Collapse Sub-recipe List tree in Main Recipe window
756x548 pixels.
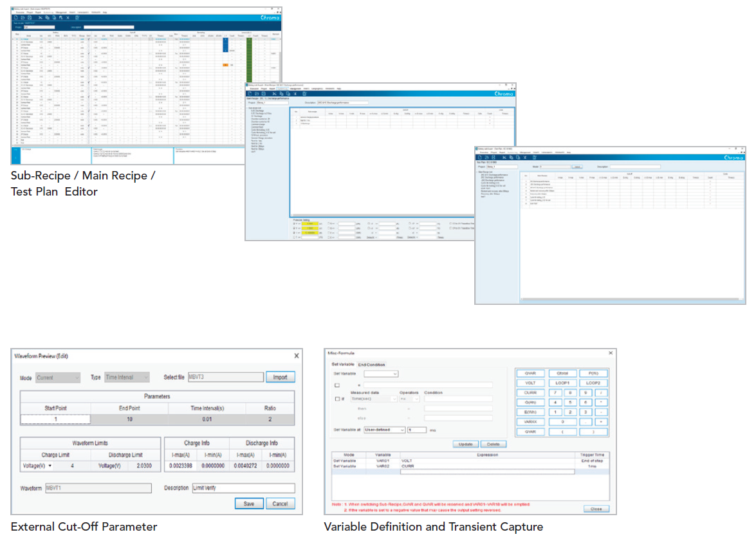pyautogui.click(x=247, y=107)
